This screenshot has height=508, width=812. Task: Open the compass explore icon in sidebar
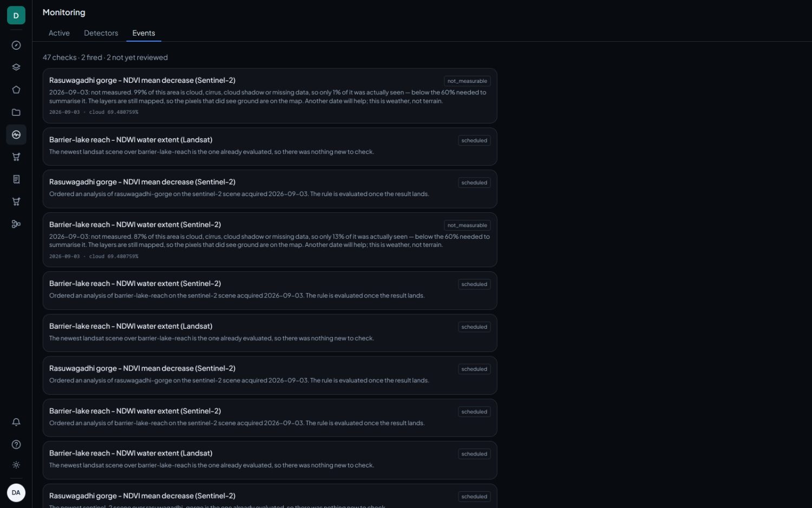click(16, 45)
